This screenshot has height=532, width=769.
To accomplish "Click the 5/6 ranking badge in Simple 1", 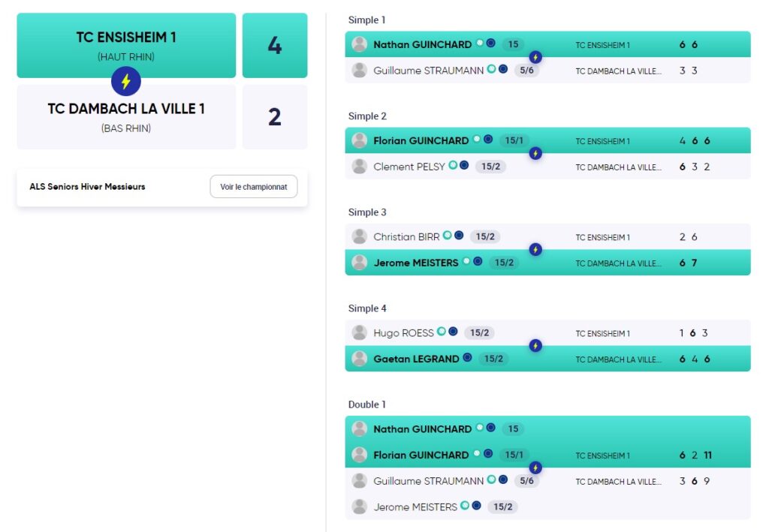I will pos(526,71).
